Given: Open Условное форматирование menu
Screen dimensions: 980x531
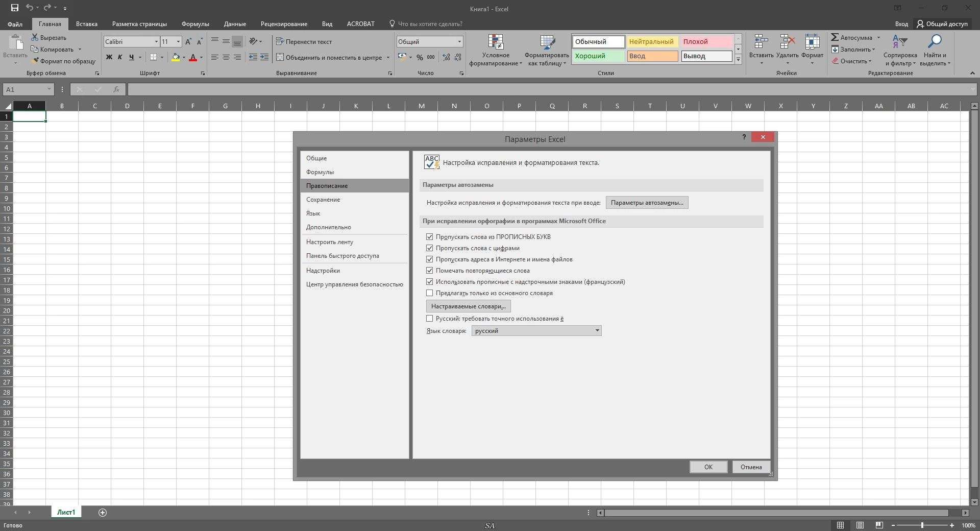Looking at the screenshot, I should coord(496,51).
